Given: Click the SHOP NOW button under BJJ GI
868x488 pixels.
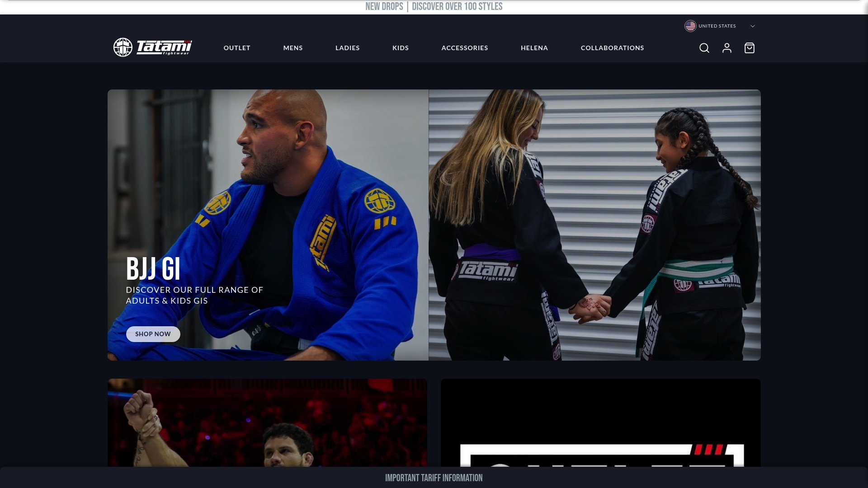Looking at the screenshot, I should [152, 334].
